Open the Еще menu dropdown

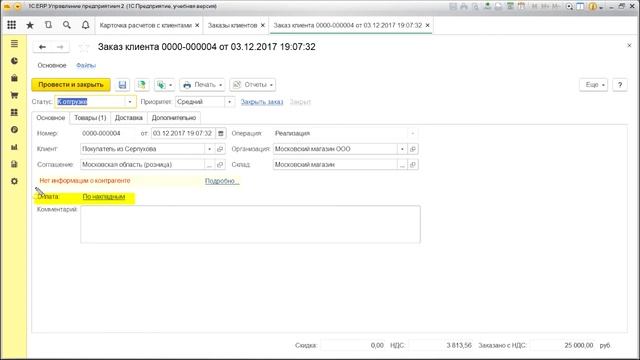593,85
